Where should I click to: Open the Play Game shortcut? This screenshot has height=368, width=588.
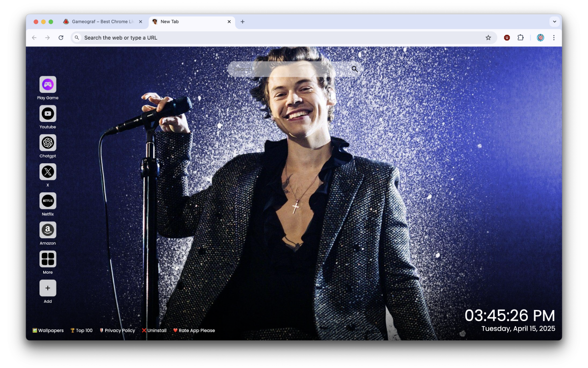coord(48,84)
